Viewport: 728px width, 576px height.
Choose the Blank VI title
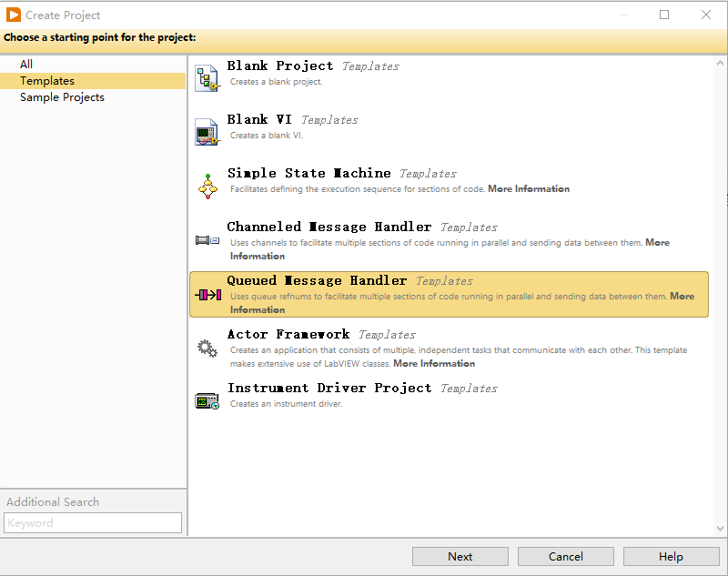pyautogui.click(x=259, y=120)
